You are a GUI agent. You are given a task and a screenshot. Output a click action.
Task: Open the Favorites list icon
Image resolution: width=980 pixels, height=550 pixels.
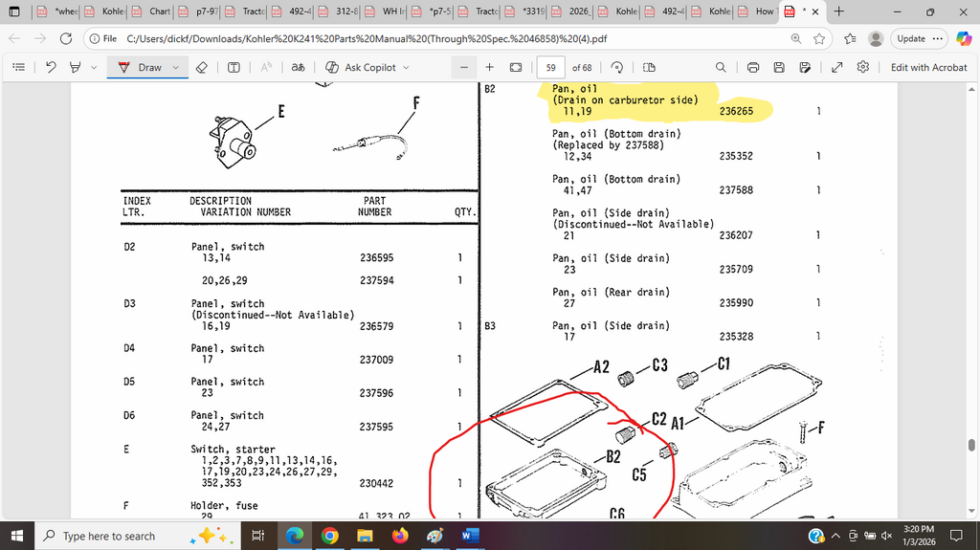coord(850,39)
